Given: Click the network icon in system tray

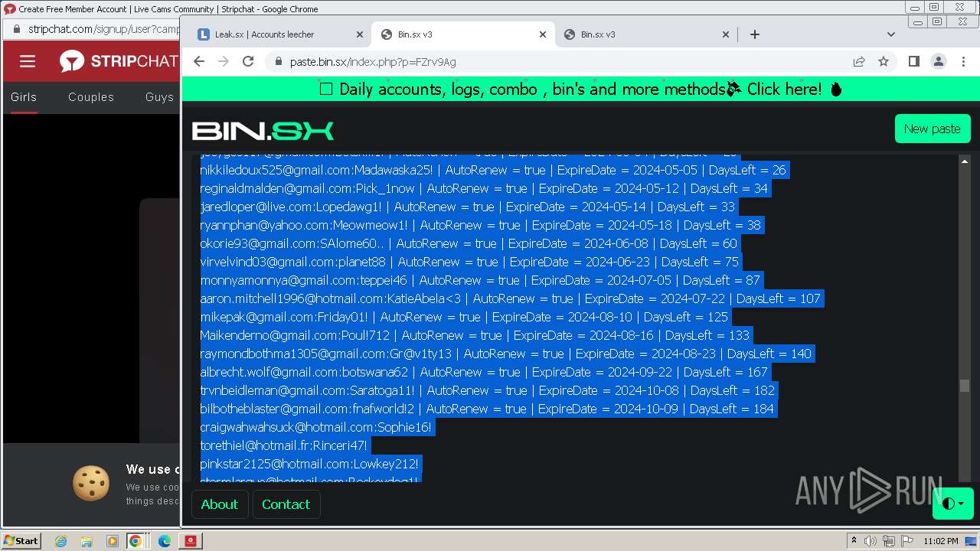Looking at the screenshot, I should [x=890, y=541].
